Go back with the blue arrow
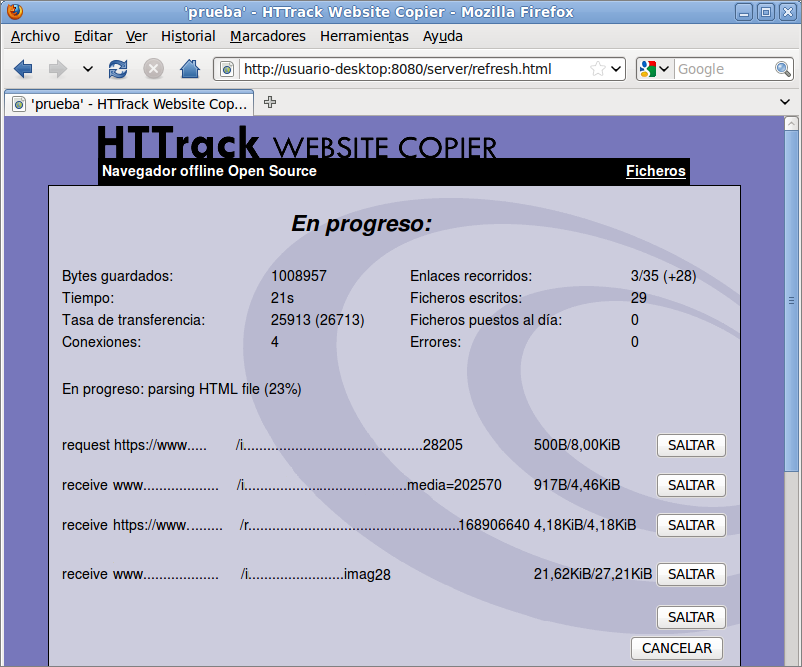The height and width of the screenshot is (667, 802). (x=23, y=69)
